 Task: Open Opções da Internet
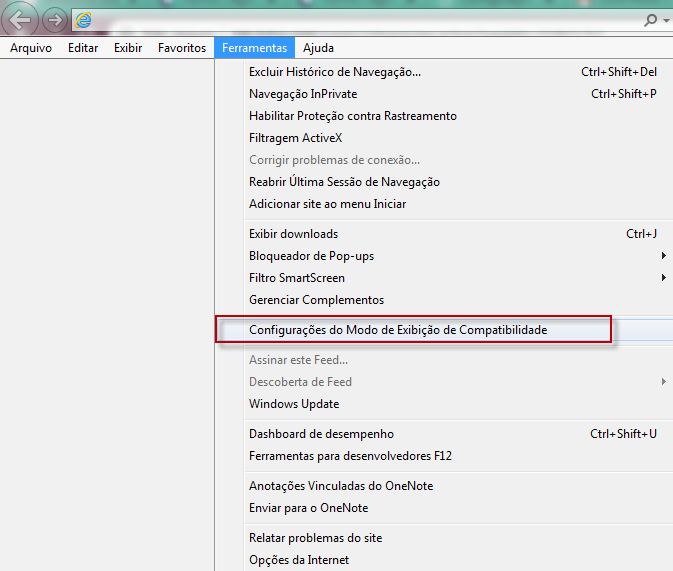444,560
